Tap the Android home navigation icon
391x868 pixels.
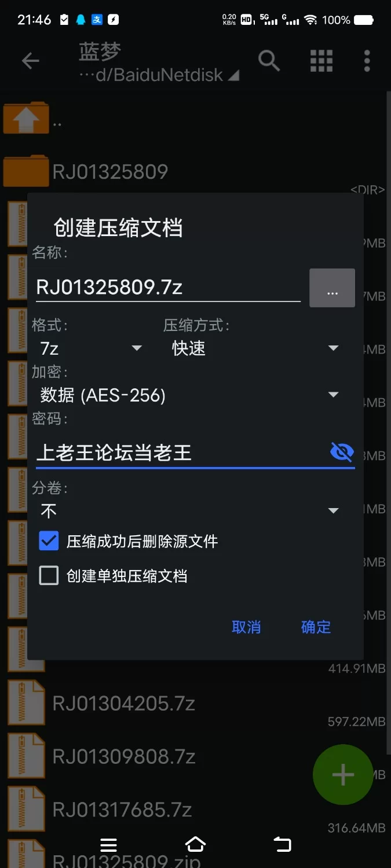coord(195,844)
